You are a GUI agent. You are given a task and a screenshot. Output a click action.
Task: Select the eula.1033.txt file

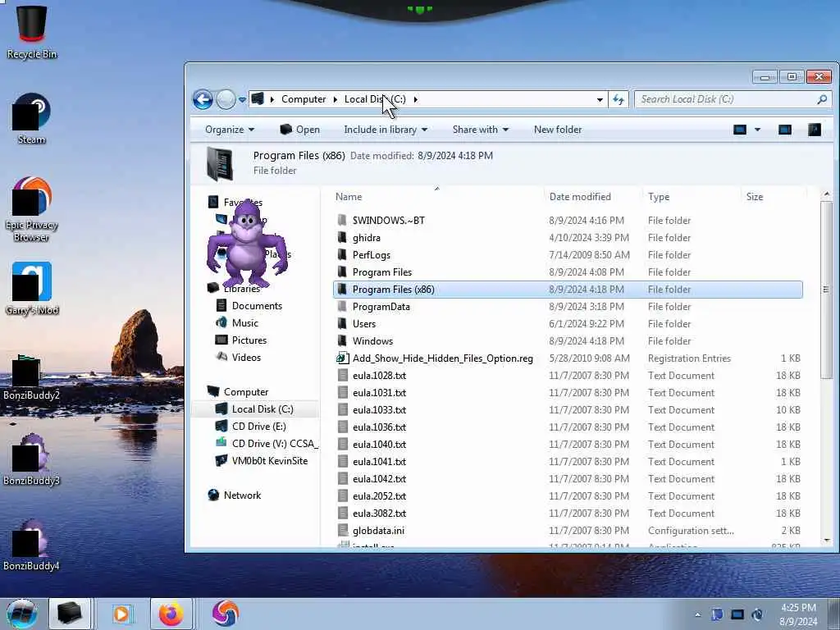pos(379,410)
